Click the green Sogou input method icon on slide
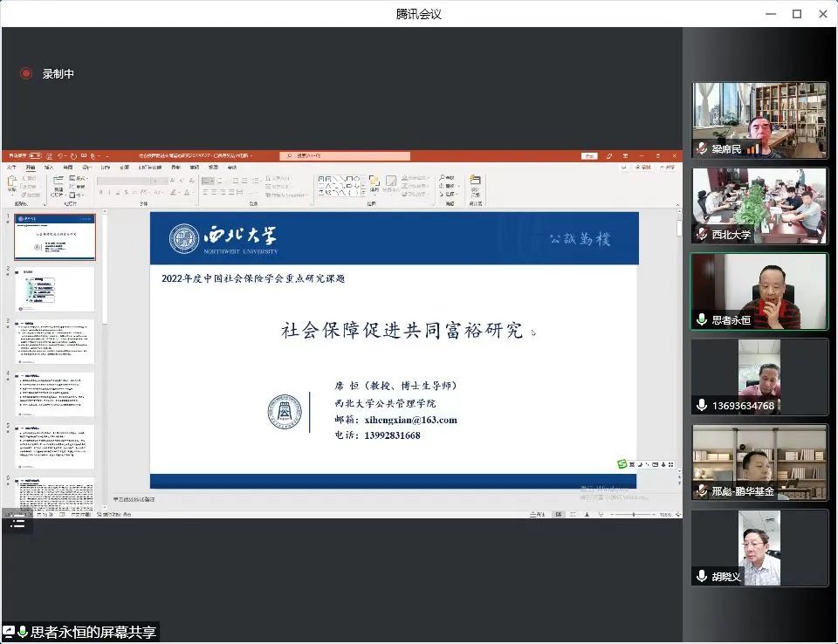 click(x=622, y=464)
